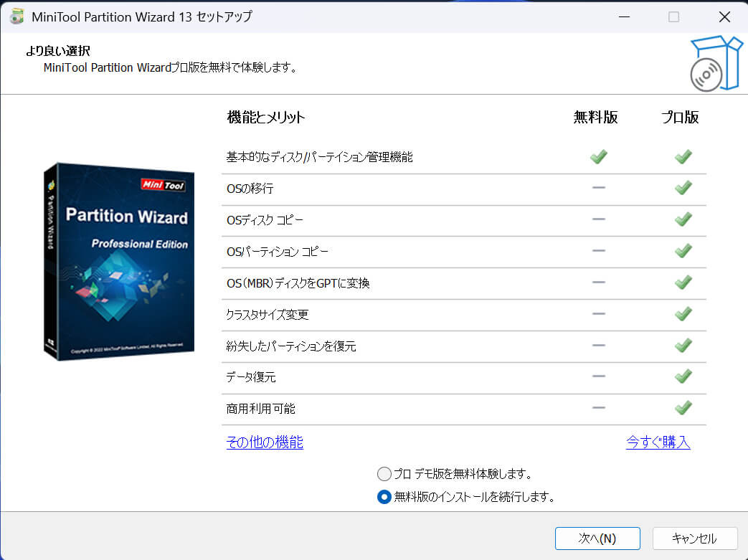Click the green checkmark beside OSの移行 Pro feature
The width and height of the screenshot is (748, 560).
683,188
